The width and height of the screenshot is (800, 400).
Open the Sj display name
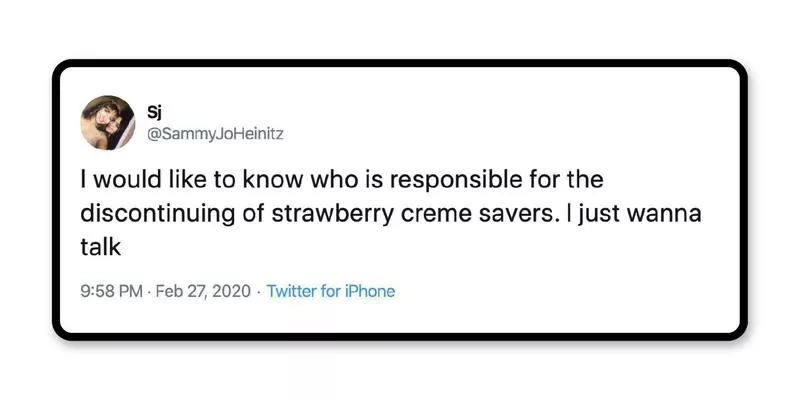click(x=156, y=109)
